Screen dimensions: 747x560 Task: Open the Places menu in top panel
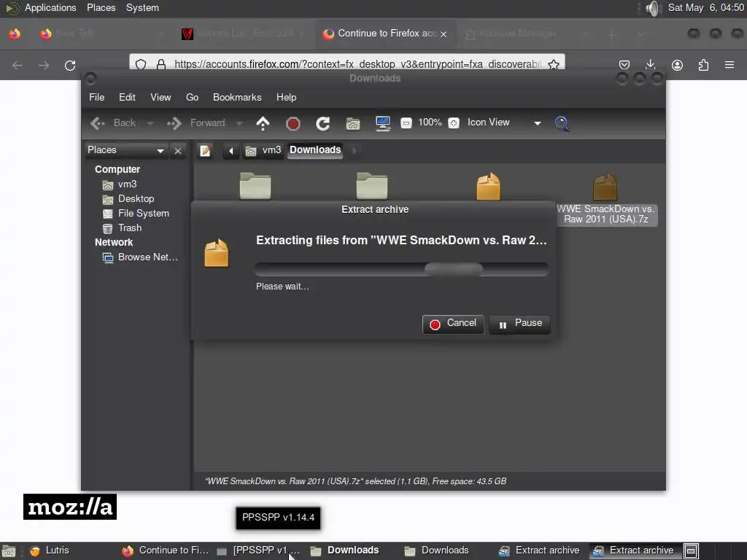coord(101,7)
